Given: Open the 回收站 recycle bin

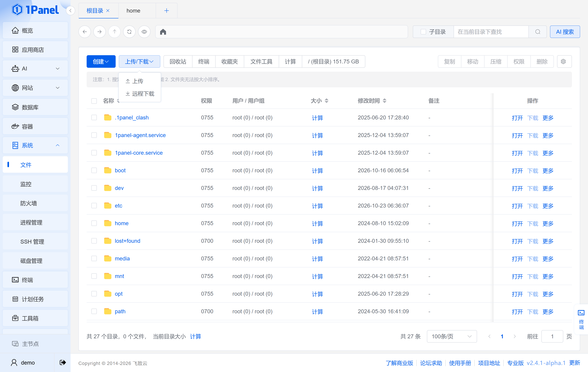Looking at the screenshot, I should (178, 61).
